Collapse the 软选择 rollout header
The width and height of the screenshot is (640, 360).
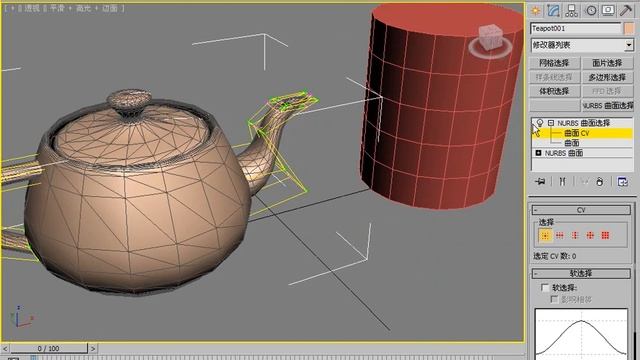pyautogui.click(x=581, y=273)
